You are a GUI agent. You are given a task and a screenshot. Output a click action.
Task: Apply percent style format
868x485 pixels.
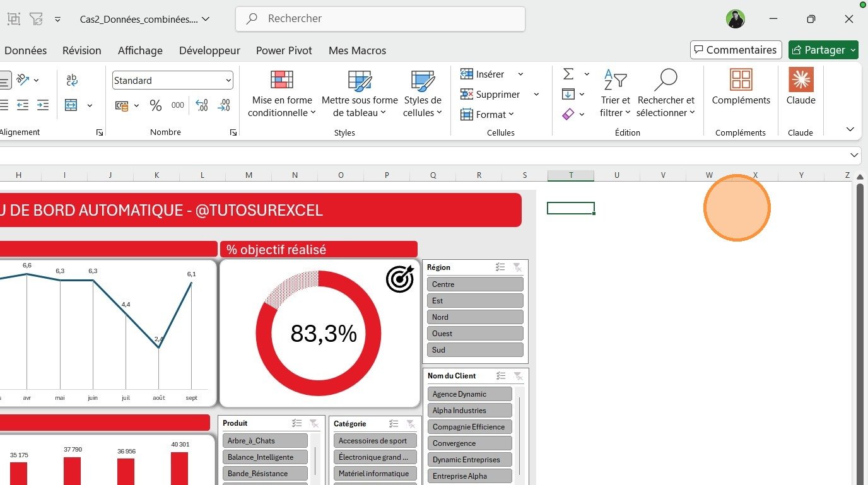pyautogui.click(x=156, y=105)
